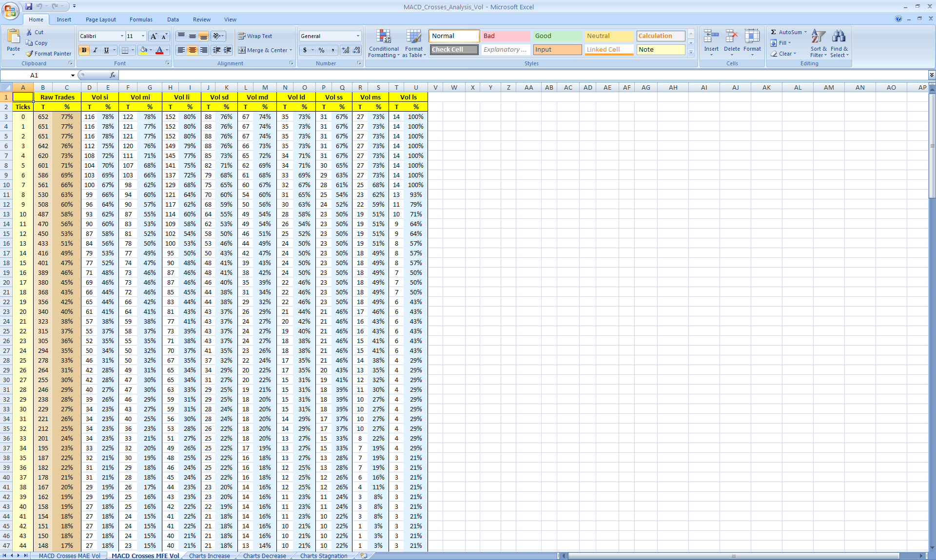Click the Name Box showing A1

34,75
